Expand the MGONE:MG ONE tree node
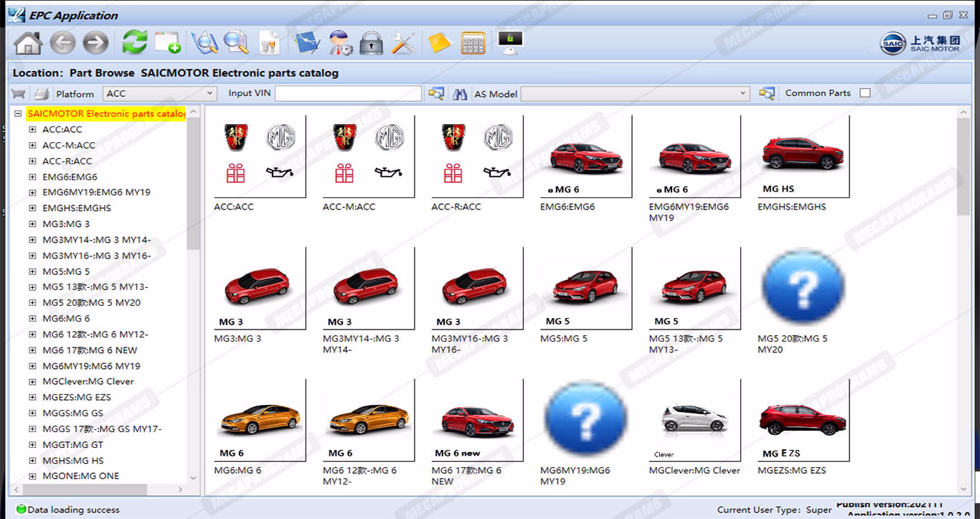Image resolution: width=980 pixels, height=519 pixels. click(x=32, y=477)
